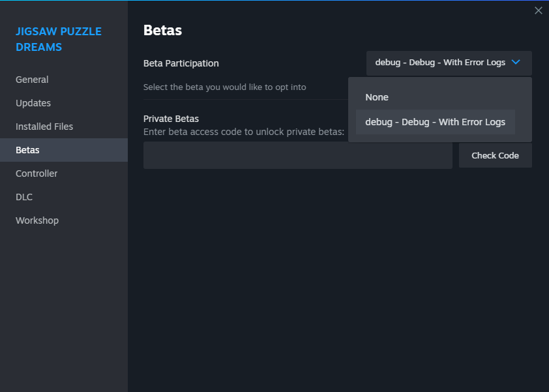549x392 pixels.
Task: Click the Betas page heading
Action: (x=162, y=30)
